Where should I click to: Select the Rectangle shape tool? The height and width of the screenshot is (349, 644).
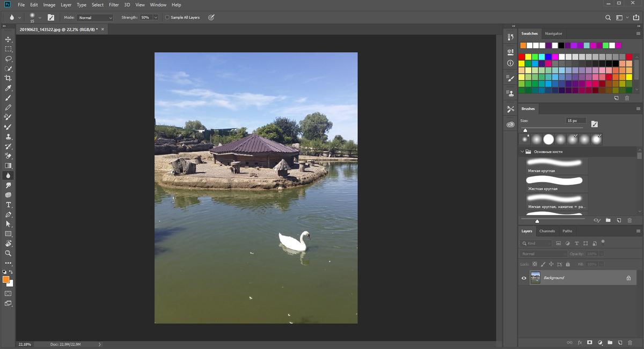coord(8,234)
